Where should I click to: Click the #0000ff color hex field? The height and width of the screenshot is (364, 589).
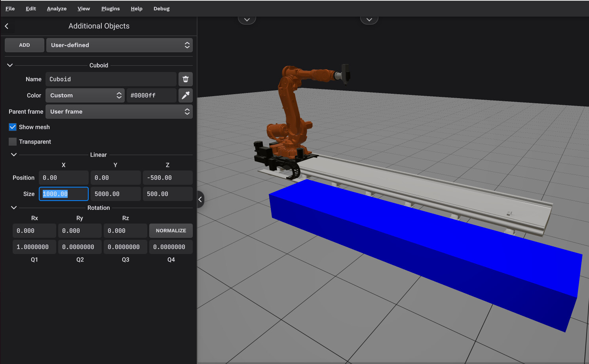pyautogui.click(x=151, y=95)
